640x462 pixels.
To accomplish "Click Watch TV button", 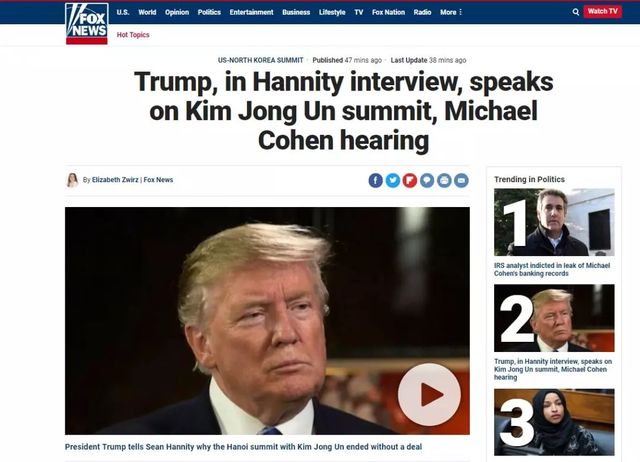I will [x=602, y=11].
